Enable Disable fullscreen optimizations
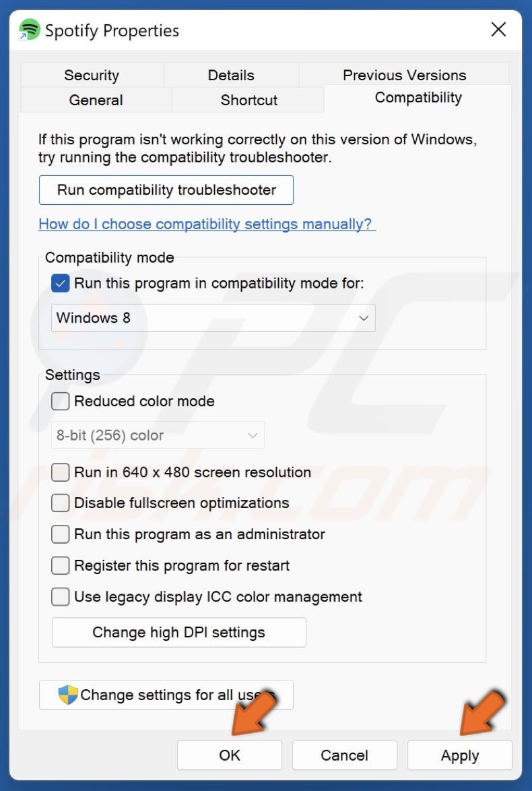This screenshot has width=532, height=791. [60, 503]
